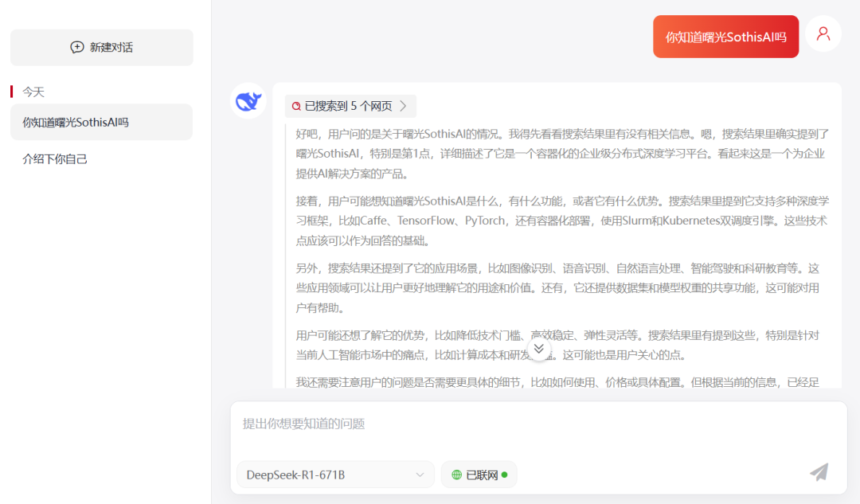Click the green online status dot on 已联网
Image resolution: width=860 pixels, height=504 pixels.
(503, 474)
